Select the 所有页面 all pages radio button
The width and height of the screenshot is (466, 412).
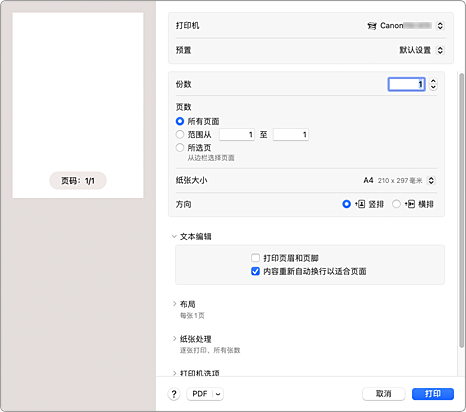[180, 121]
